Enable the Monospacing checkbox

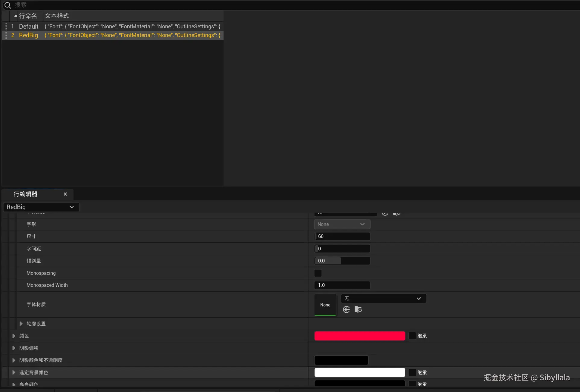(x=318, y=273)
